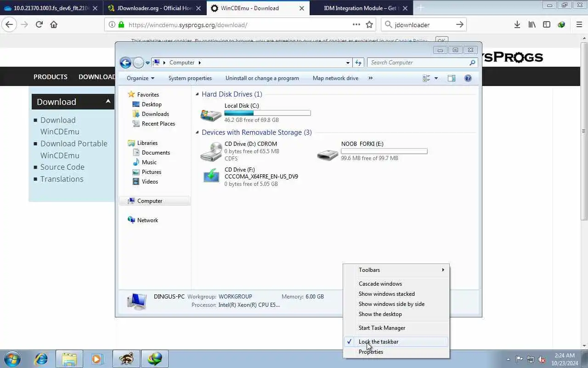Open Desktop in the Favorites list
This screenshot has width=588, height=368.
pos(151,104)
